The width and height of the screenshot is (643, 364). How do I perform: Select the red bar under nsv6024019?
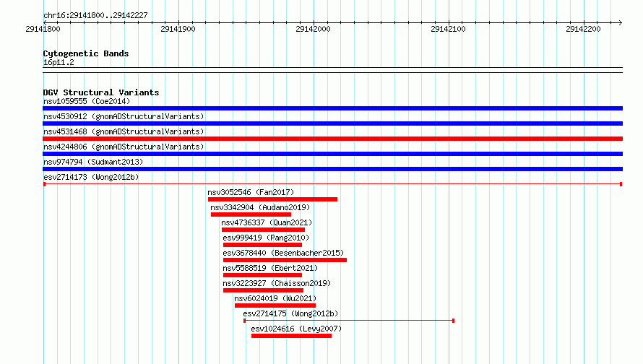[x=275, y=305]
